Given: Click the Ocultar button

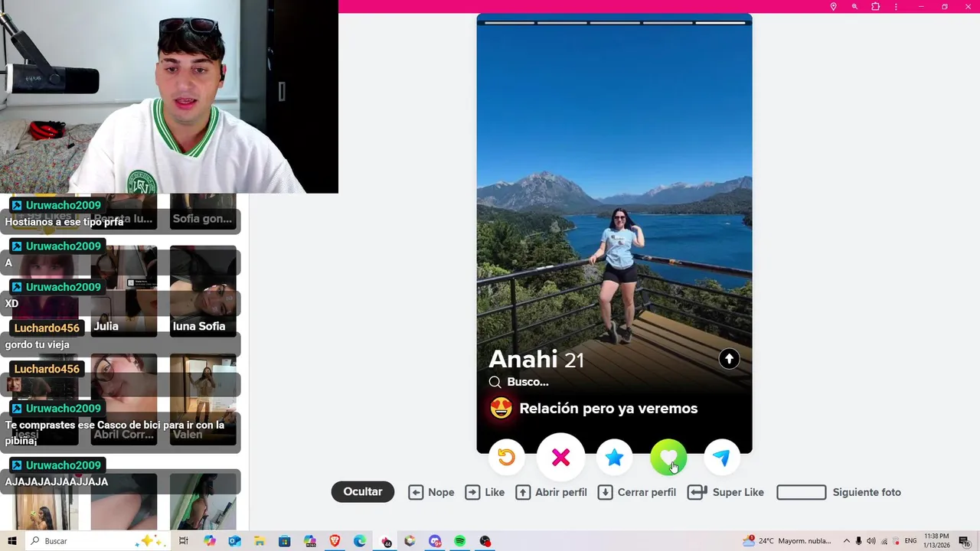Looking at the screenshot, I should click(363, 492).
